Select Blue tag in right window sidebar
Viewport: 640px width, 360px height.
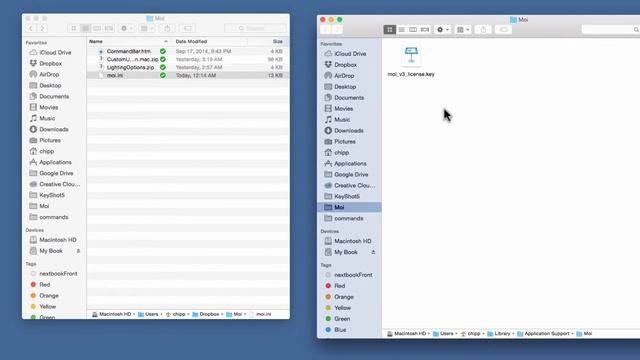pyautogui.click(x=340, y=330)
